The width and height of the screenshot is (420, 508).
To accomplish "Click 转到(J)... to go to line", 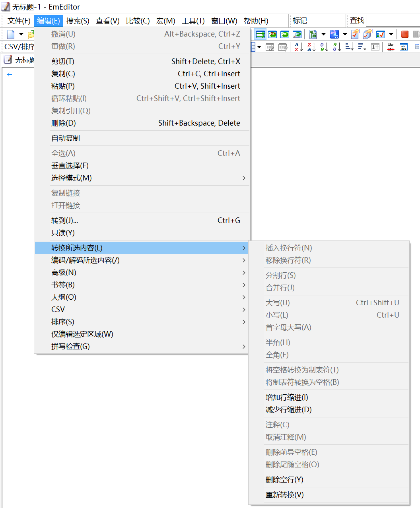I will point(64,220).
